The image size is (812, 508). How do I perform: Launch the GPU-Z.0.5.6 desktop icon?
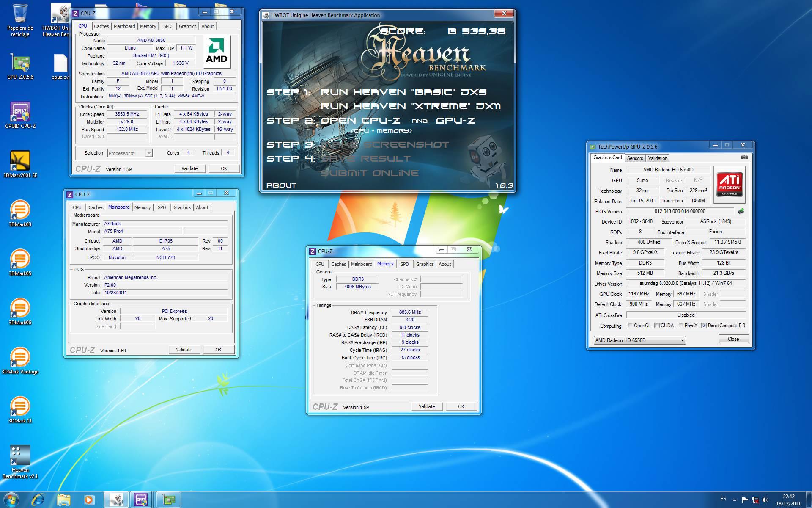pyautogui.click(x=20, y=67)
